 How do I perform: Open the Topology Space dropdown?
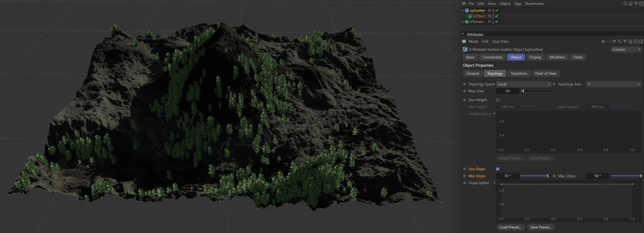click(x=524, y=84)
